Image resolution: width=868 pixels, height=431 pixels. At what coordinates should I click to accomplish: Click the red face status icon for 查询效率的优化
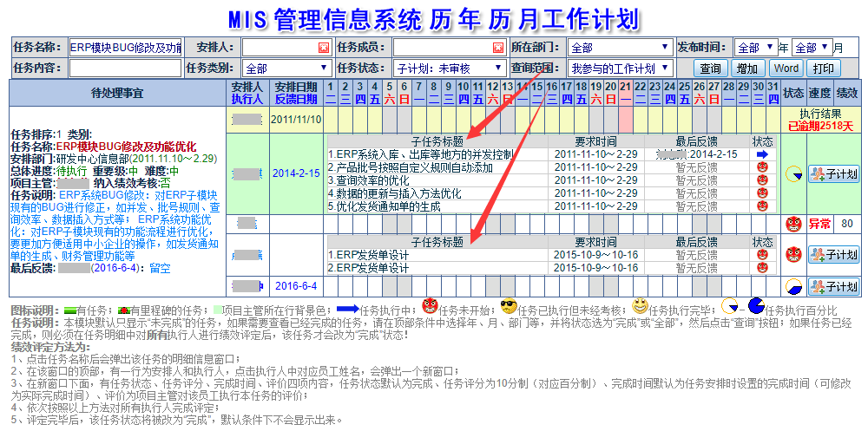coord(762,180)
